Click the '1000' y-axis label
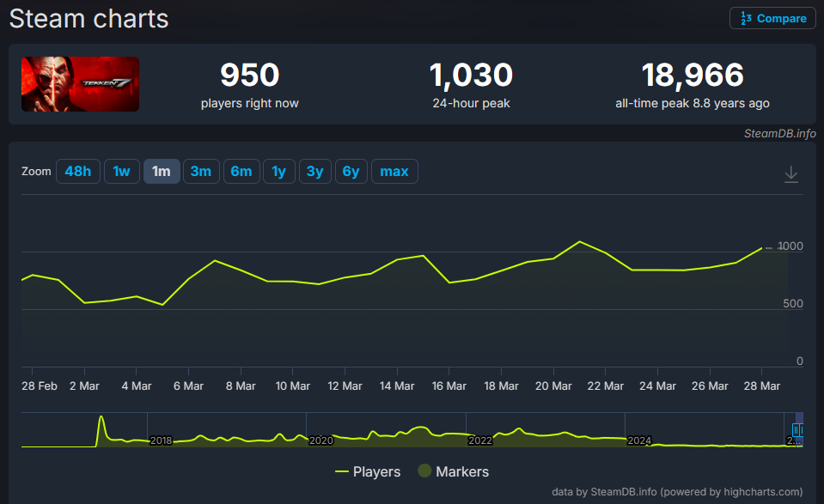The image size is (824, 504). (x=790, y=246)
